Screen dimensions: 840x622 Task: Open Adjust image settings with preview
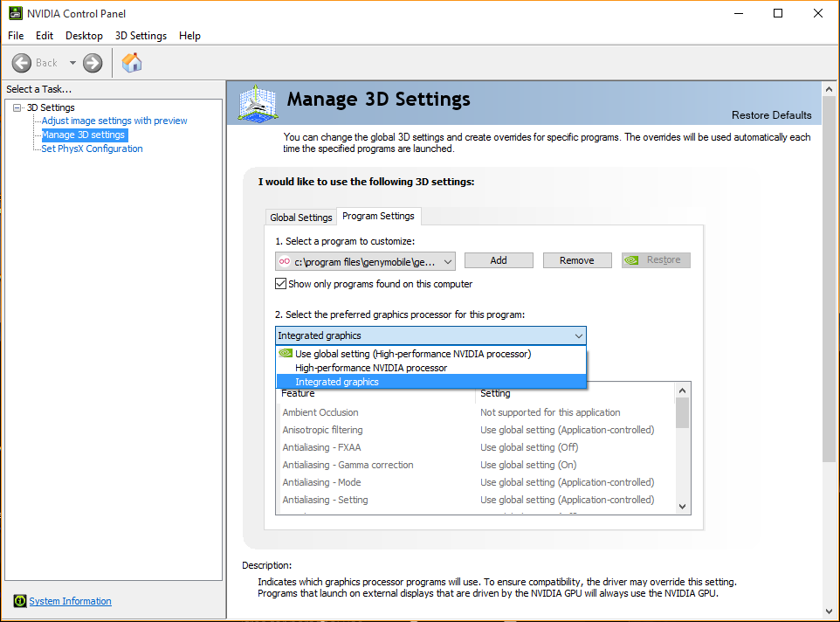point(114,121)
